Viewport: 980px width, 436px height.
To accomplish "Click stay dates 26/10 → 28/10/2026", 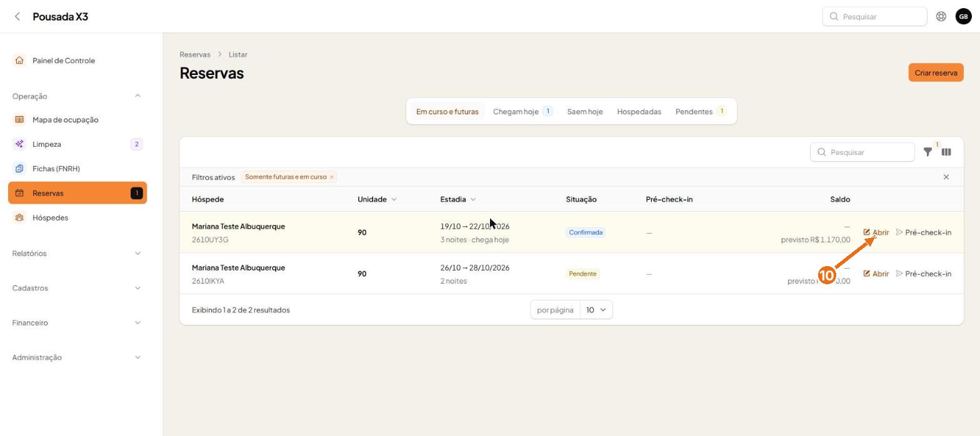I will coord(475,267).
